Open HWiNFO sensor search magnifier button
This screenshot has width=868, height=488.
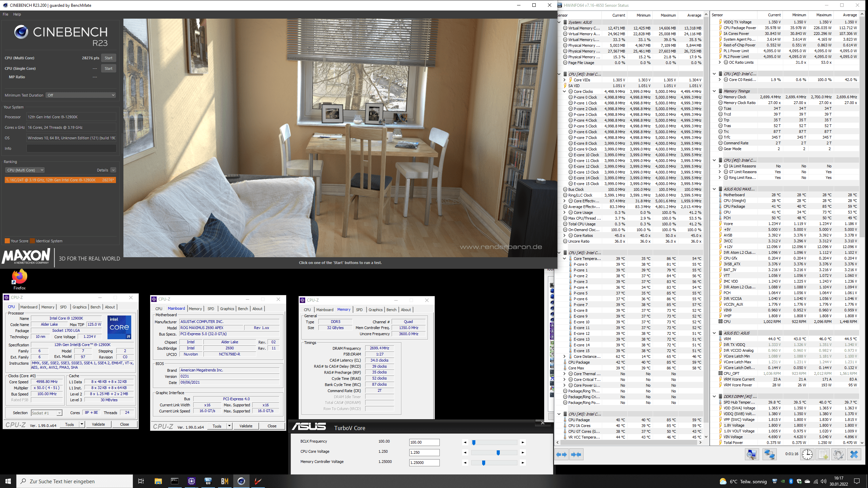(752, 454)
